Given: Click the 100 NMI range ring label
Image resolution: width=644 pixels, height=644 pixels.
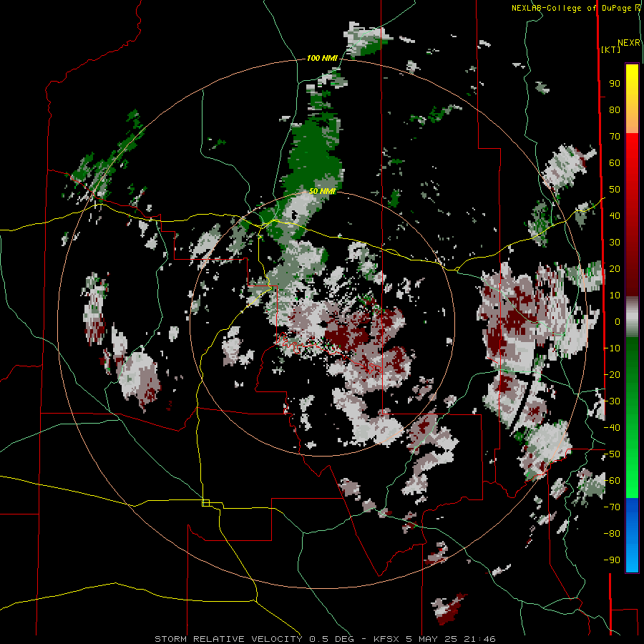Looking at the screenshot, I should 322,59.
